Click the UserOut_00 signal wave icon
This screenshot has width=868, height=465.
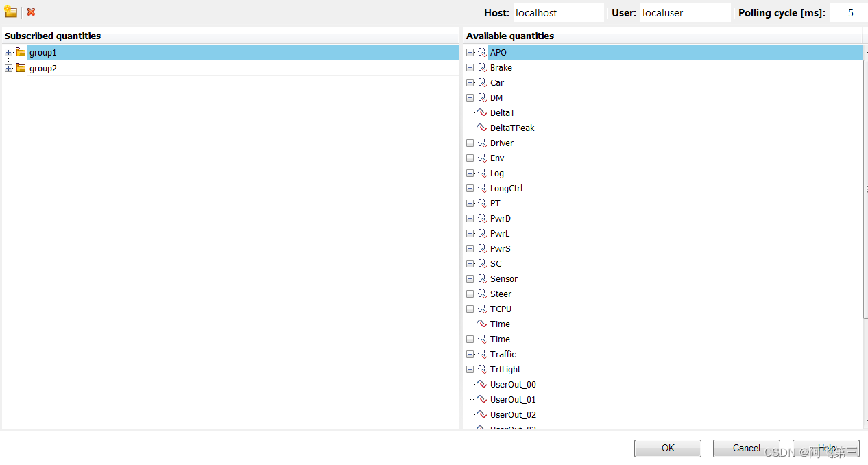(x=481, y=385)
